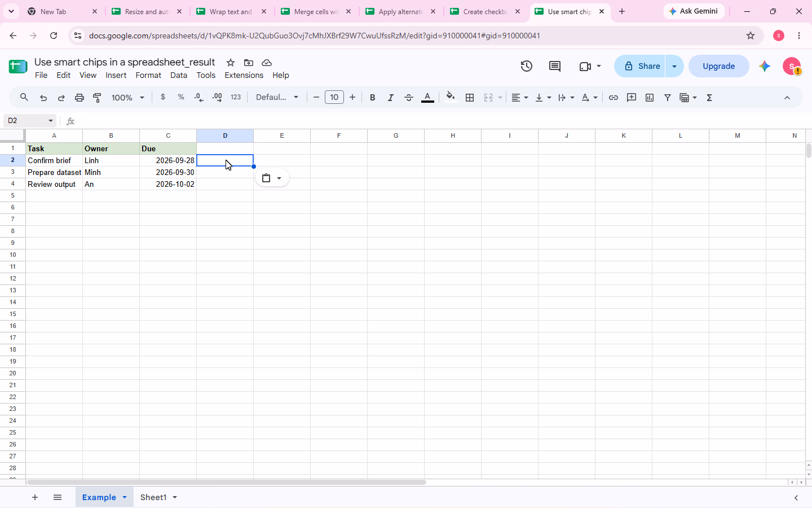Move the document to a folder
Image resolution: width=812 pixels, height=508 pixels.
(249, 63)
